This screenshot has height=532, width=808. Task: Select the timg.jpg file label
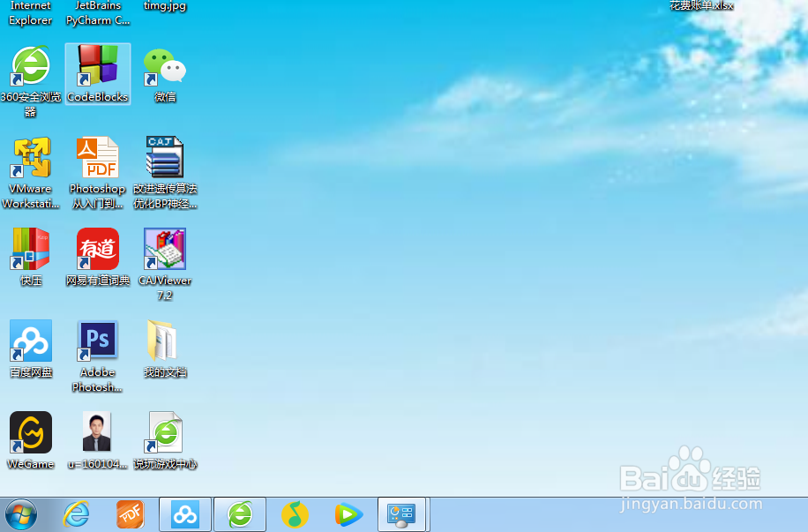tap(165, 6)
